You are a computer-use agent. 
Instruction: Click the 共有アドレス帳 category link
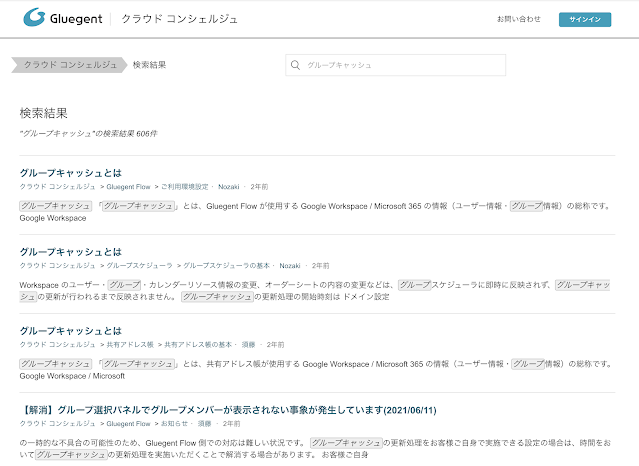tap(128, 345)
